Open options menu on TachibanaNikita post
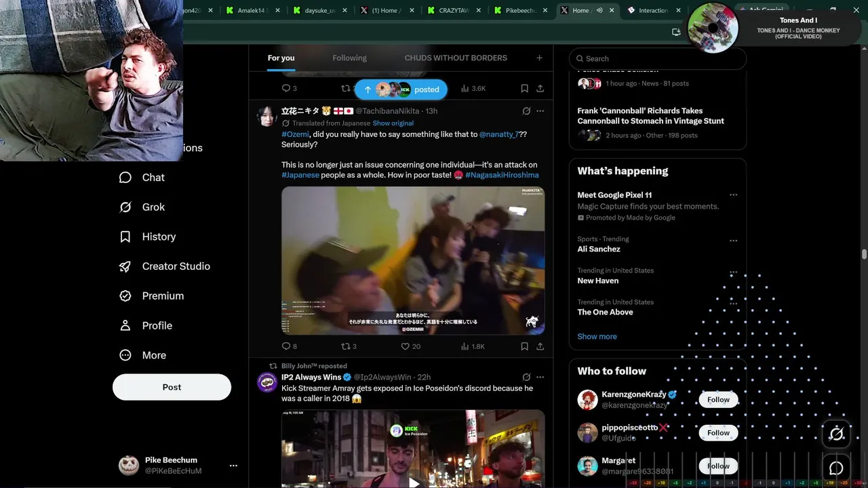The width and height of the screenshot is (868, 488). tap(540, 110)
